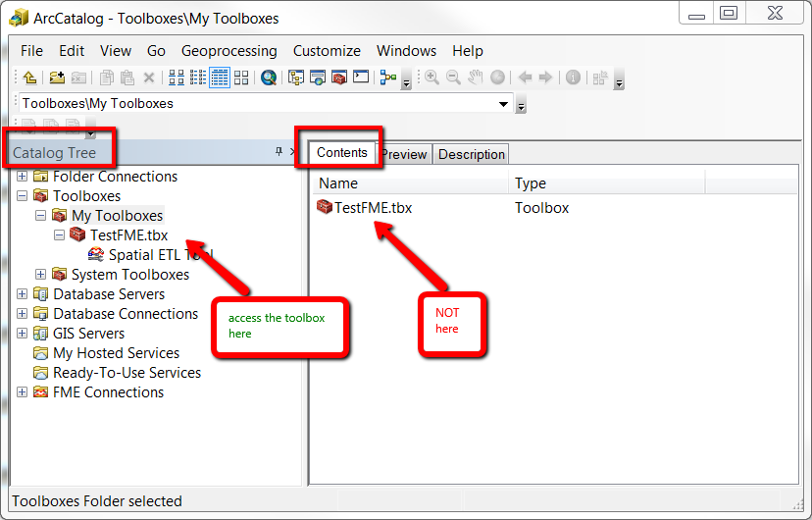Select Ready-To-Use Services in the tree
This screenshot has height=520, width=812.
[127, 373]
